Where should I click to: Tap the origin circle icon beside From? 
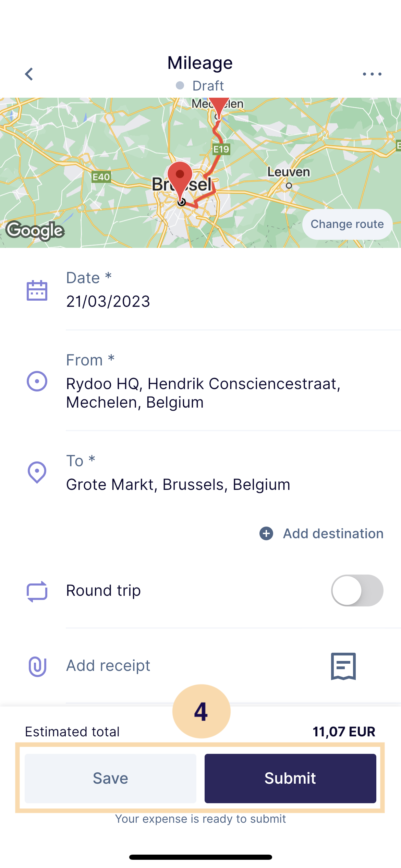point(37,381)
